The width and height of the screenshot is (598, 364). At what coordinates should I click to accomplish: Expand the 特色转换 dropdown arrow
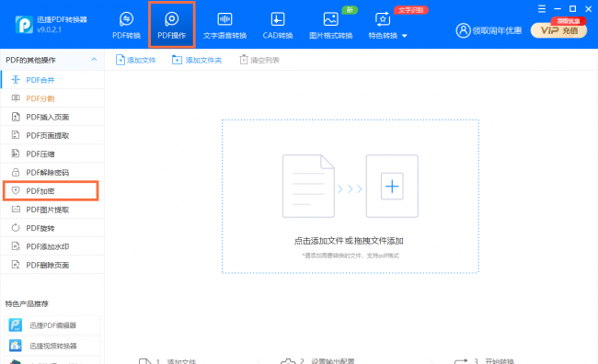pos(405,36)
